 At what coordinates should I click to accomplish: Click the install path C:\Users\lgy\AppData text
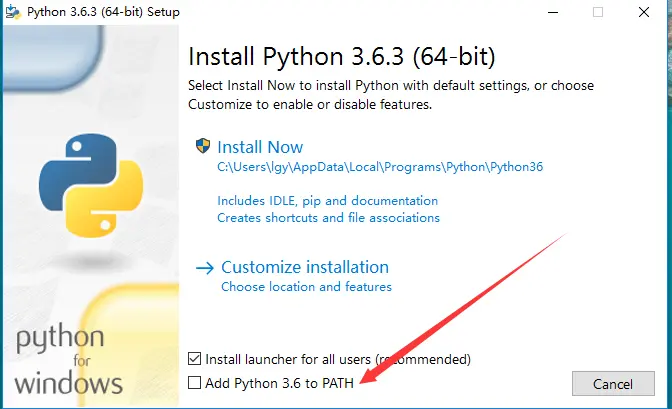click(x=380, y=167)
